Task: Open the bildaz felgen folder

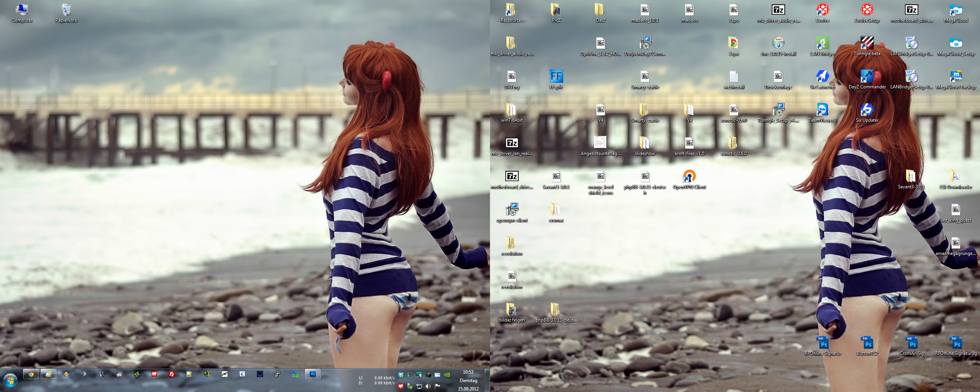Action: [x=511, y=313]
